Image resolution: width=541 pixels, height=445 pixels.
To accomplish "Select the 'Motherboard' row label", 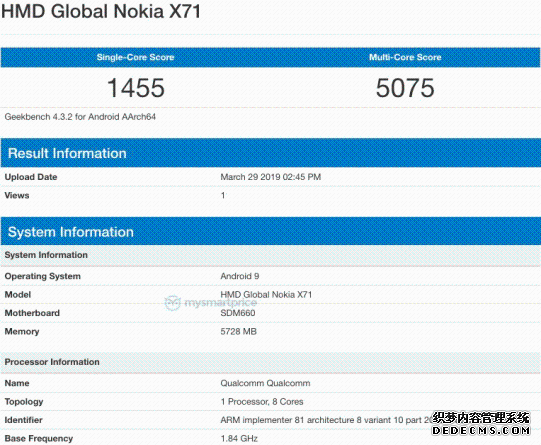I will pos(32,313).
